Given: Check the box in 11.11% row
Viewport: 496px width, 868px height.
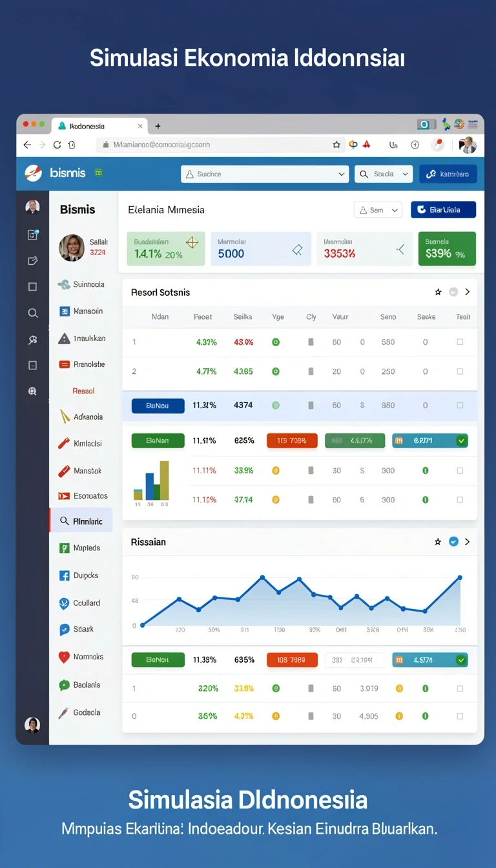Looking at the screenshot, I should pyautogui.click(x=460, y=471).
